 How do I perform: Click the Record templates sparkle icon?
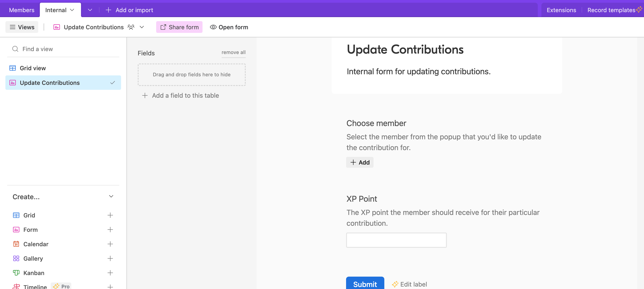[x=639, y=9]
